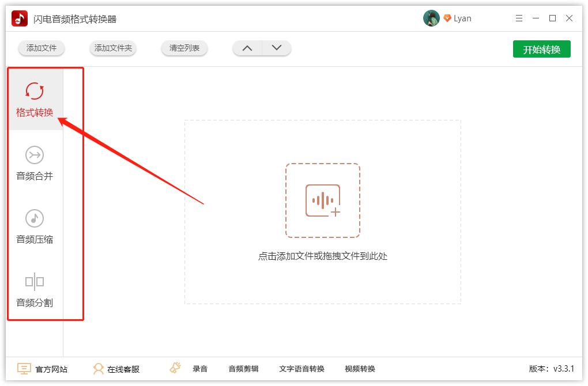Screen dimensions: 588x386
Task: Select the 音频压缩 (Audio Compression) sidebar icon
Action: click(x=35, y=218)
